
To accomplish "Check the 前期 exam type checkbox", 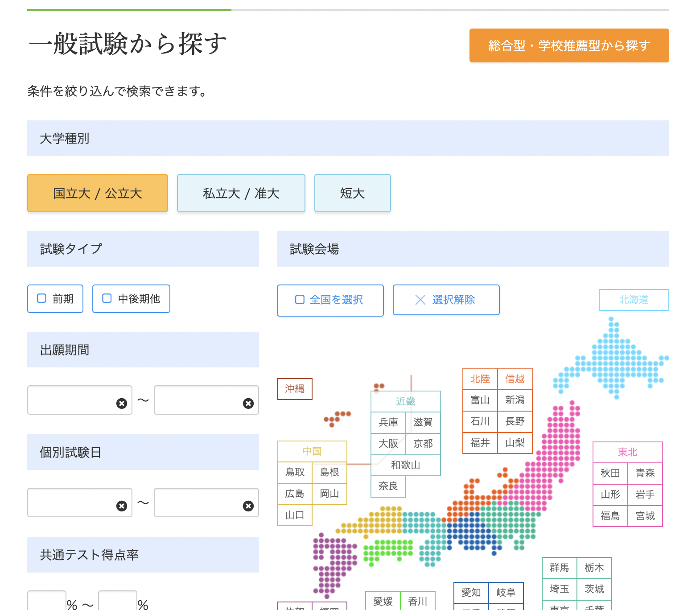I will (42, 298).
